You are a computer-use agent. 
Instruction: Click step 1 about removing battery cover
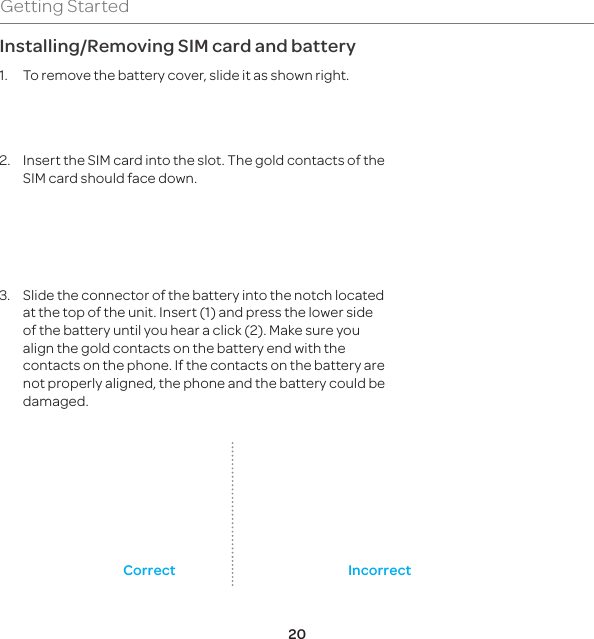(x=186, y=76)
